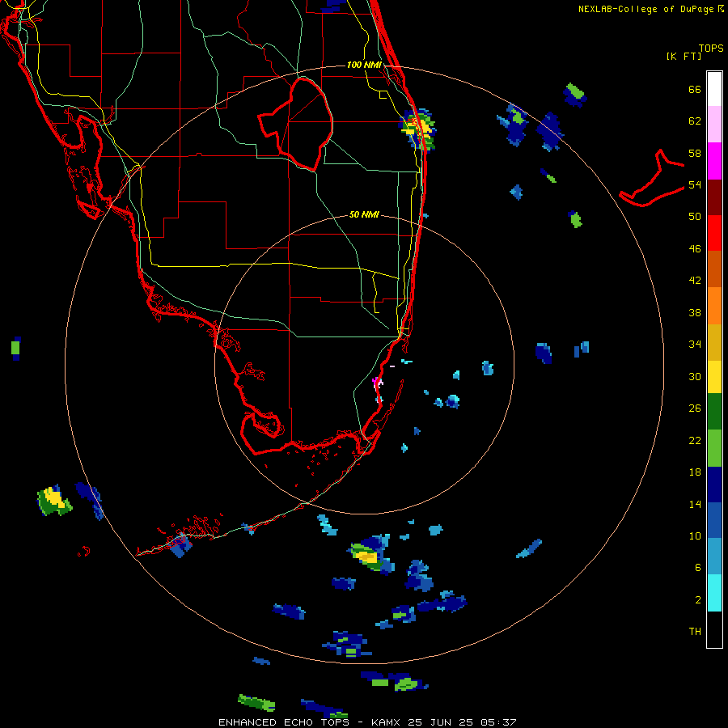
Task: Click the dark red legend swatch near 50
Action: [714, 197]
